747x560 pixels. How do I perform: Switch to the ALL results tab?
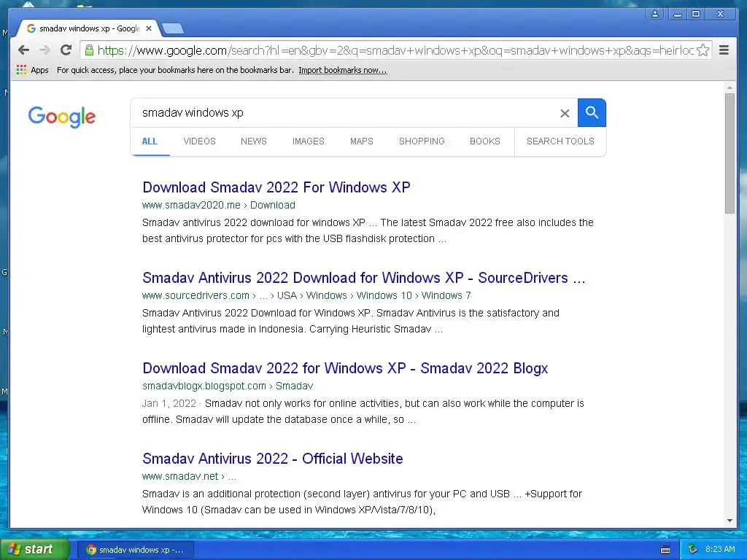[150, 141]
